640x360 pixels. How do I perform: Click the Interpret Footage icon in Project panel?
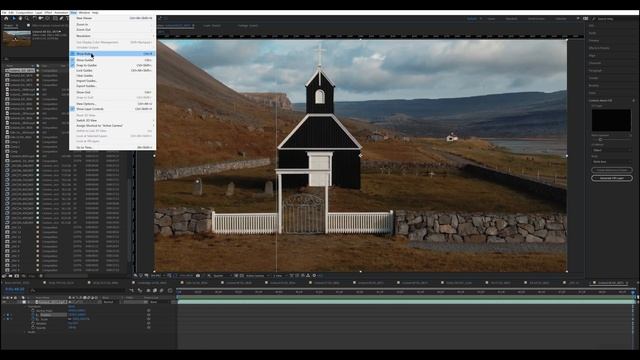pyautogui.click(x=4, y=276)
